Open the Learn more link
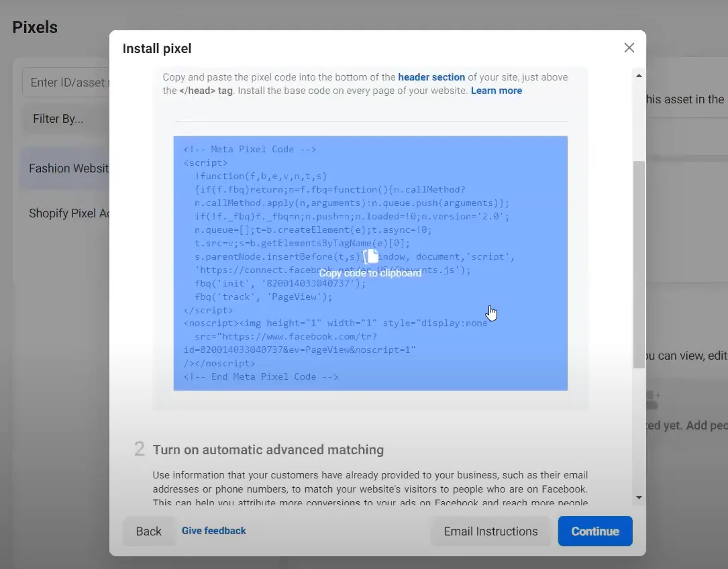Viewport: 728px width, 569px height. [x=497, y=91]
